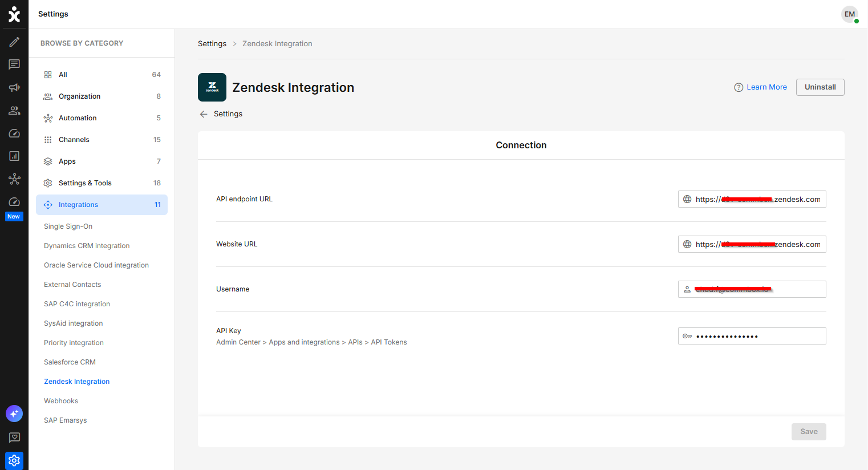Image resolution: width=868 pixels, height=470 pixels.
Task: Open External Contacts
Action: coord(72,285)
